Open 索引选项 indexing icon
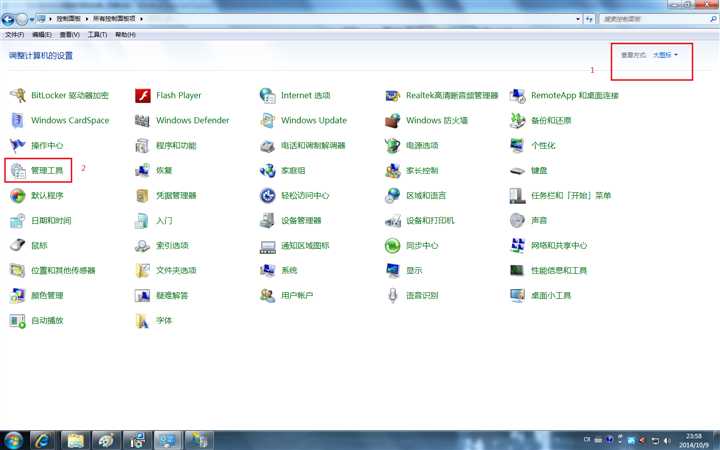This screenshot has width=720, height=450. 142,245
